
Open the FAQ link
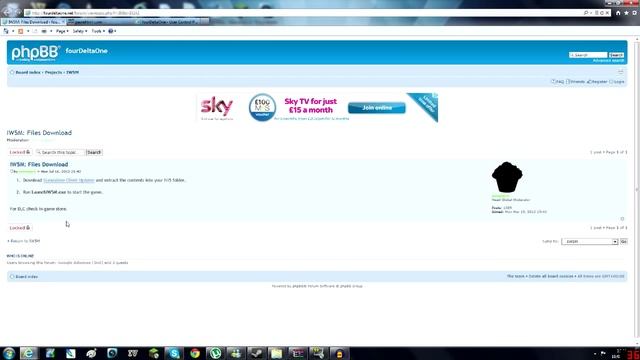558,82
